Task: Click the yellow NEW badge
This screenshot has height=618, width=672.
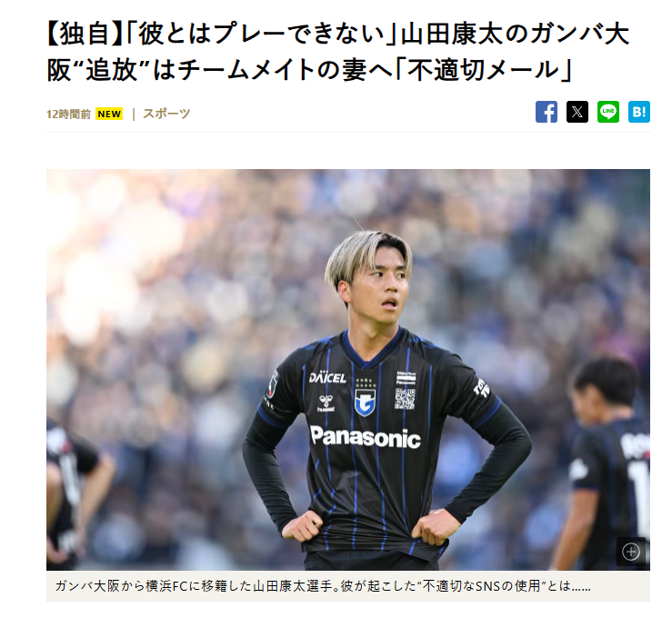Action: click(x=109, y=114)
